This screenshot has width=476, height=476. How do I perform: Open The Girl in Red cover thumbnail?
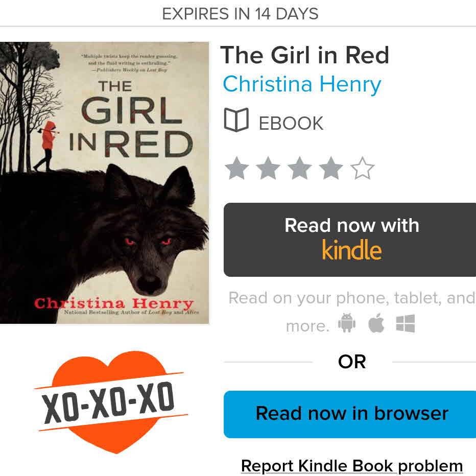[104, 183]
